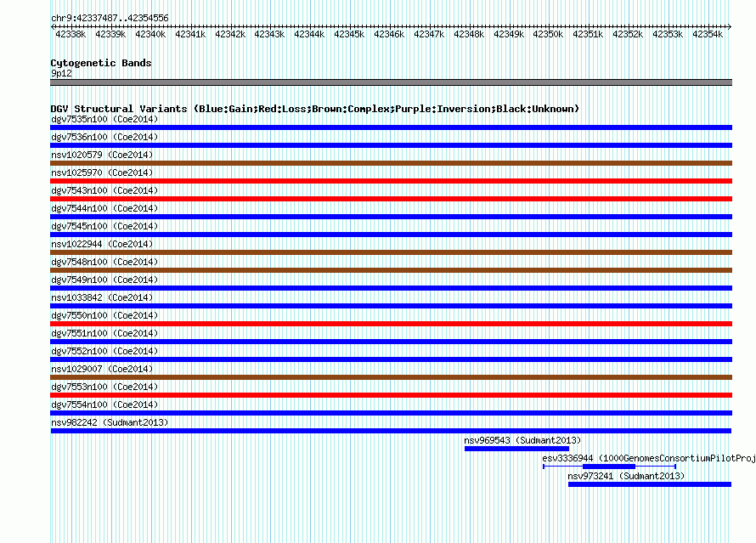Click blue bar under dgv7551n100
This screenshot has height=543, width=756.
[x=391, y=342]
